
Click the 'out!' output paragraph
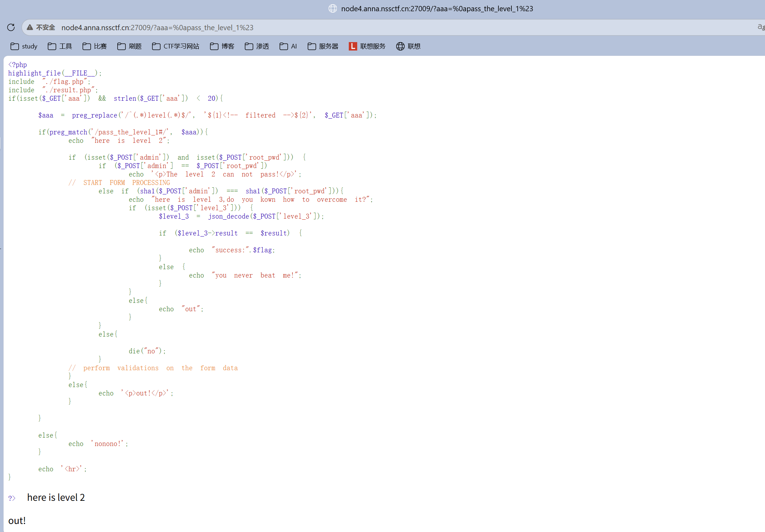tap(17, 520)
